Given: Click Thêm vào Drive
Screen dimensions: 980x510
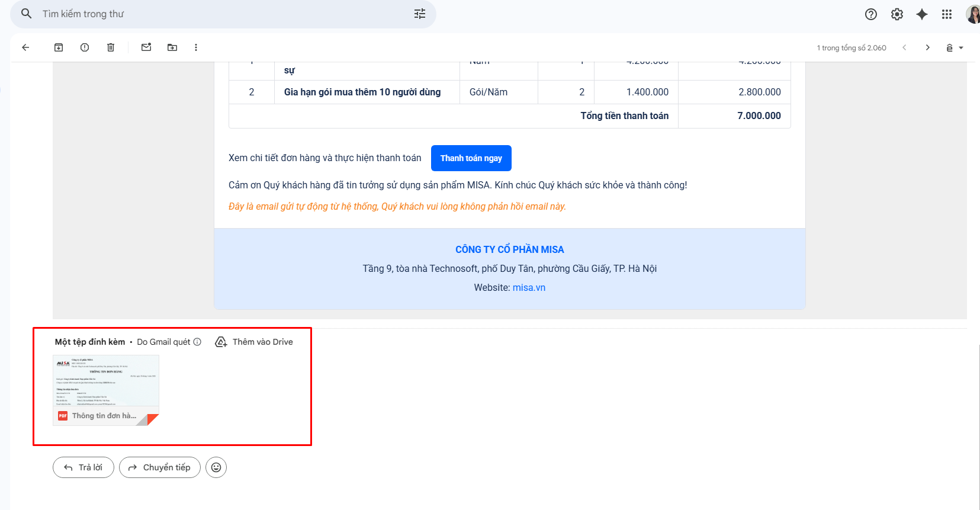Looking at the screenshot, I should (263, 342).
